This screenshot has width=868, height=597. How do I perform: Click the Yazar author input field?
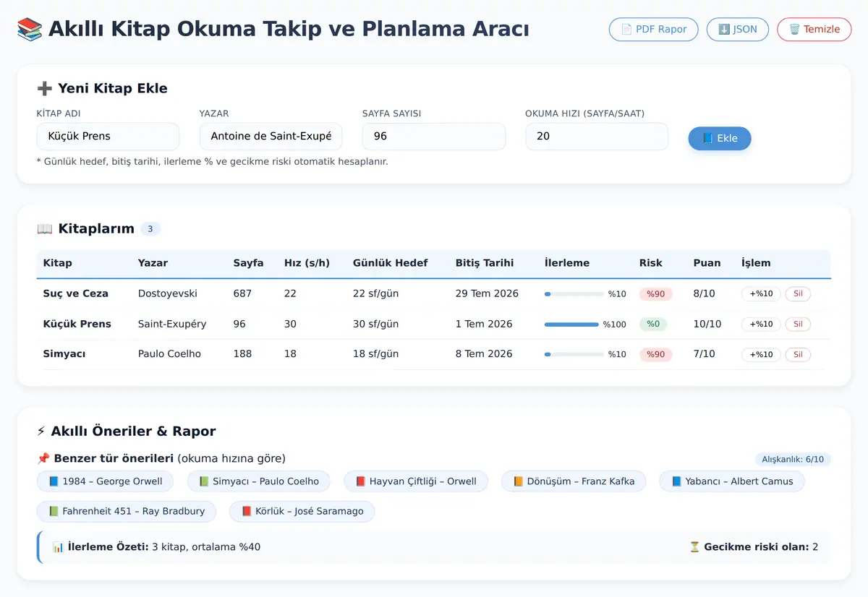pos(271,136)
